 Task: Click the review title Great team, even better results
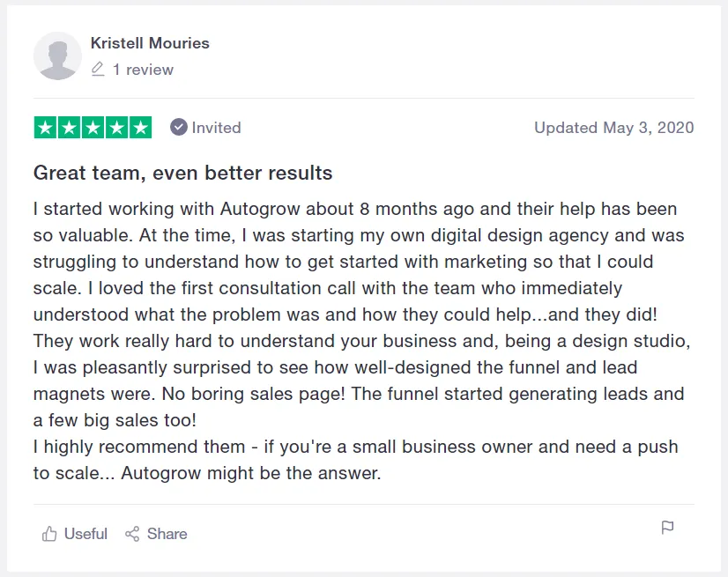coord(181,173)
